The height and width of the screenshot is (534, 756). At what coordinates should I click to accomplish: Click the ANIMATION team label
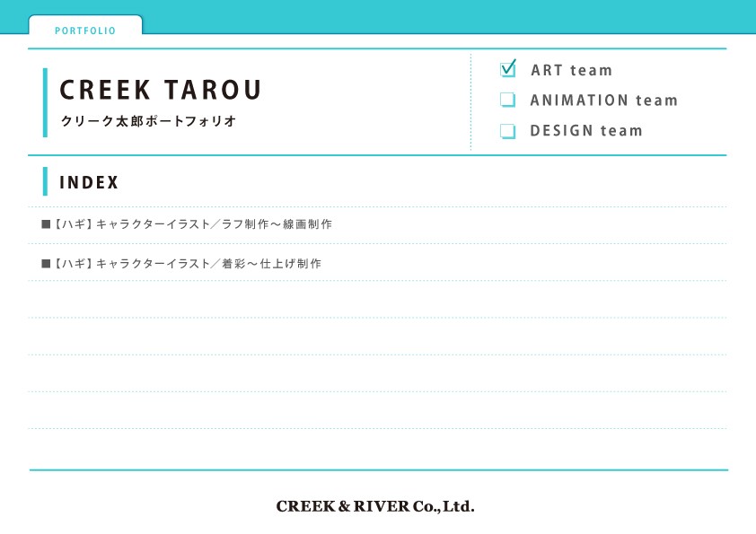[x=603, y=101]
